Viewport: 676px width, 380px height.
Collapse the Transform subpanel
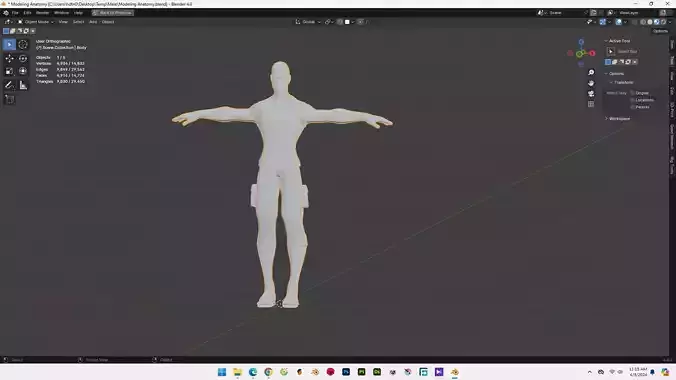(623, 82)
